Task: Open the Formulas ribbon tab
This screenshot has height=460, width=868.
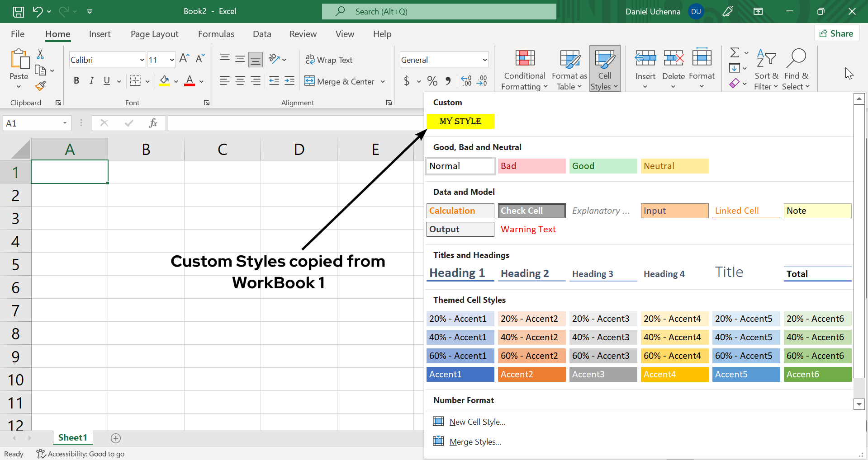Action: pyautogui.click(x=216, y=34)
